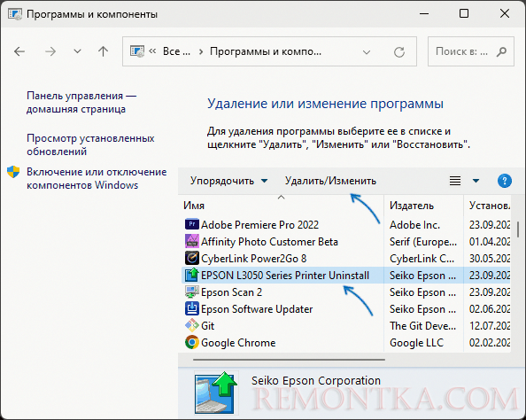Click install date 01.04 for Affinity Photo
Viewport: 526px width, 420px height.
click(x=490, y=241)
